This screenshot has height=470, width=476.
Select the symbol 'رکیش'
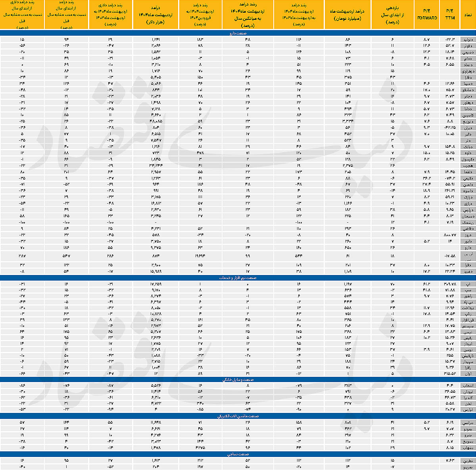(x=468, y=337)
